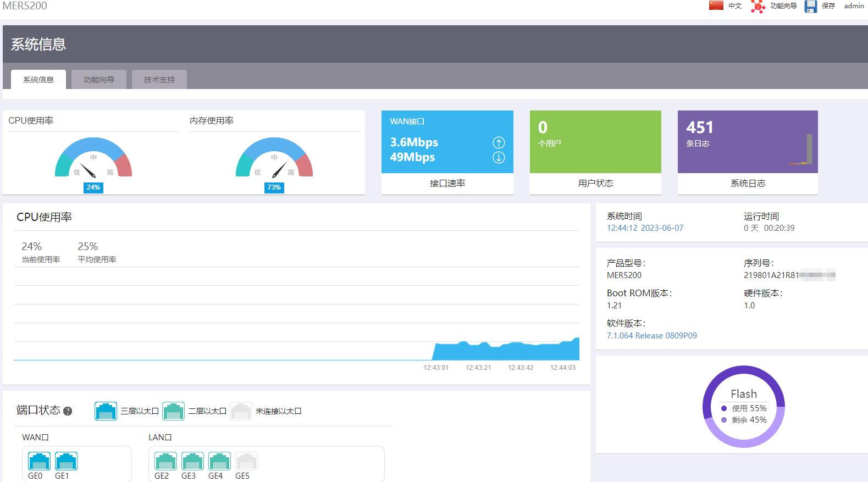
Task: Select the GE0 WAN port icon
Action: coord(39,461)
